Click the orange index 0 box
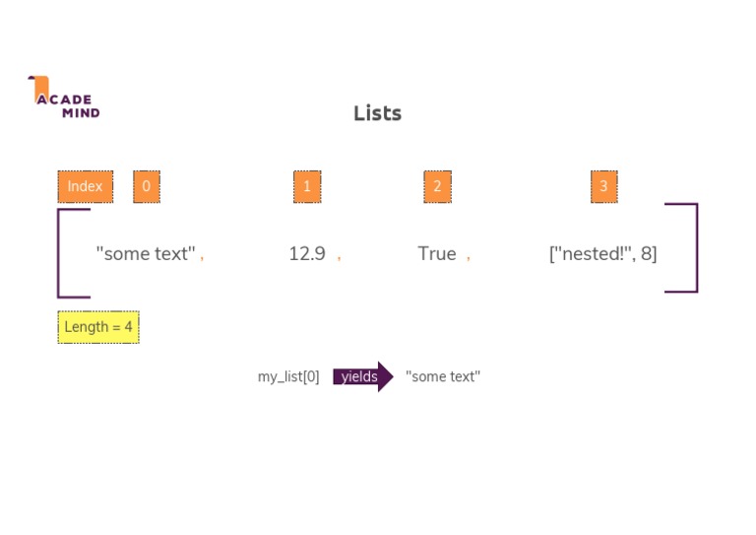The image size is (756, 535). point(147,186)
